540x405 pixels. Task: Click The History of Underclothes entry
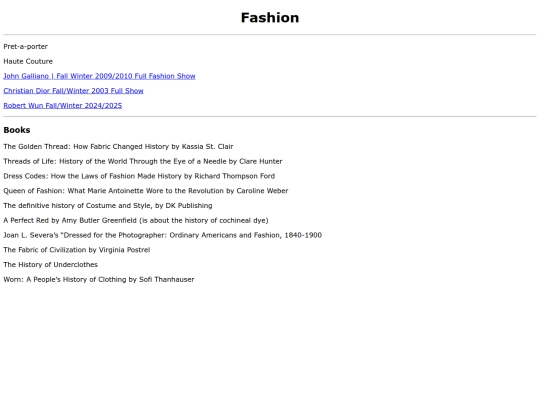tap(51, 265)
